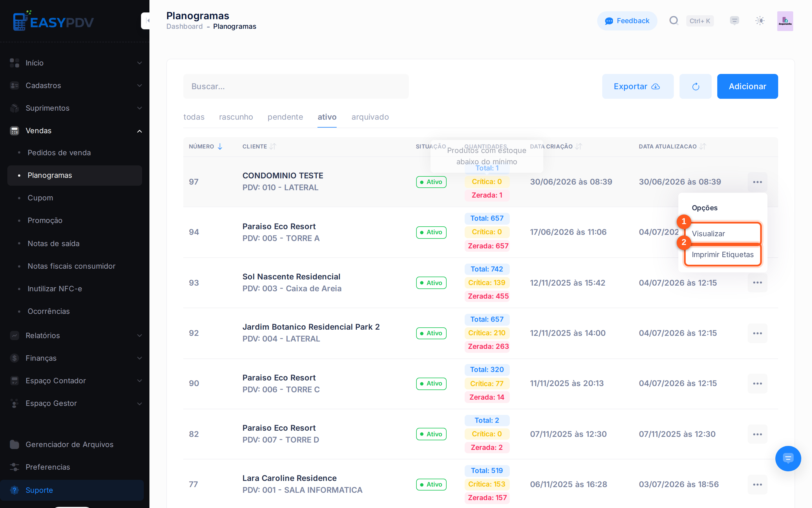Click the Espaço Contador icon
This screenshot has height=508, width=812.
pos(14,381)
